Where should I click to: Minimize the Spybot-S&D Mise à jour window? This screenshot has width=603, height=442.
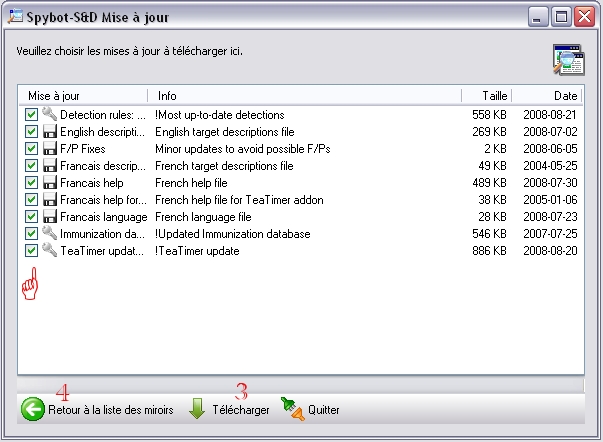(x=537, y=17)
